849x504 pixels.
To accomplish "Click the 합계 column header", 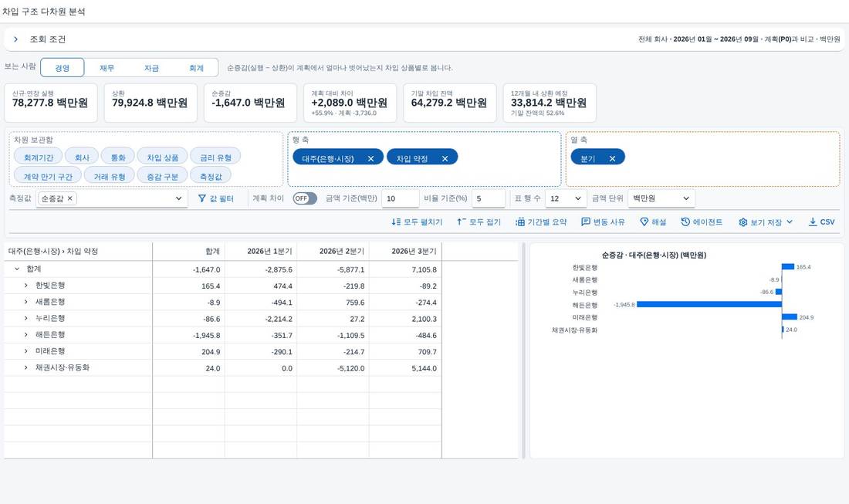I will point(188,251).
